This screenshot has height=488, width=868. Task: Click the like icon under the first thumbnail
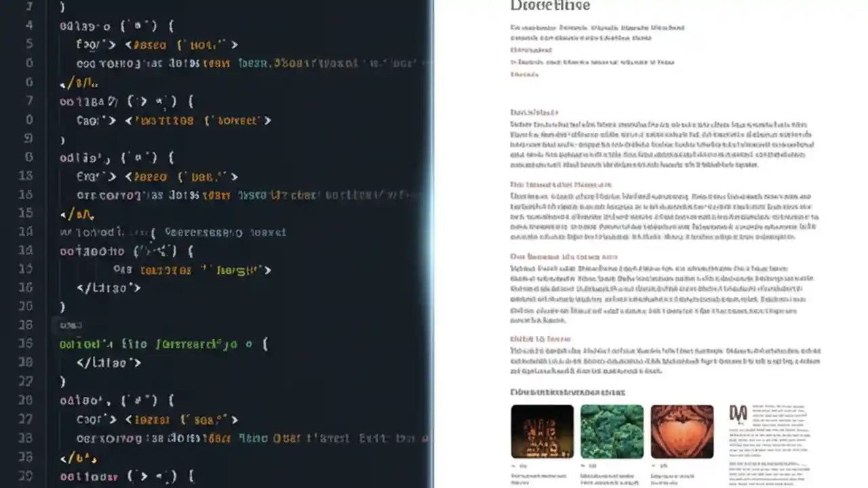[x=515, y=466]
